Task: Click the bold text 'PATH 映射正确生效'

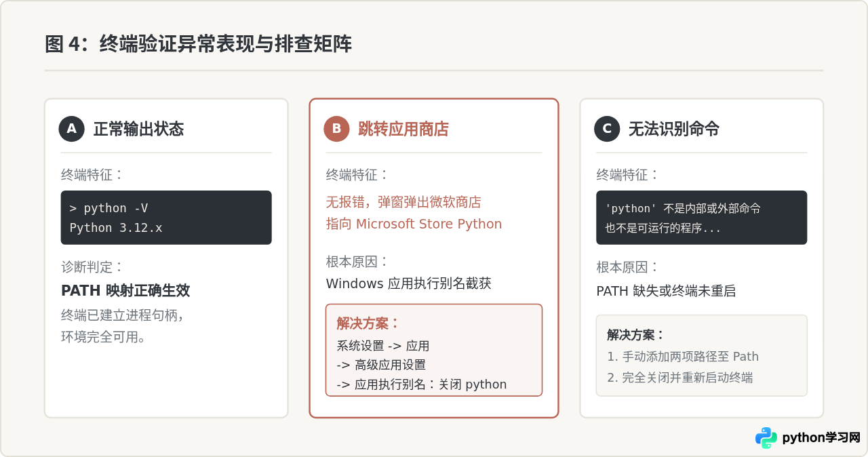Action: (x=125, y=291)
